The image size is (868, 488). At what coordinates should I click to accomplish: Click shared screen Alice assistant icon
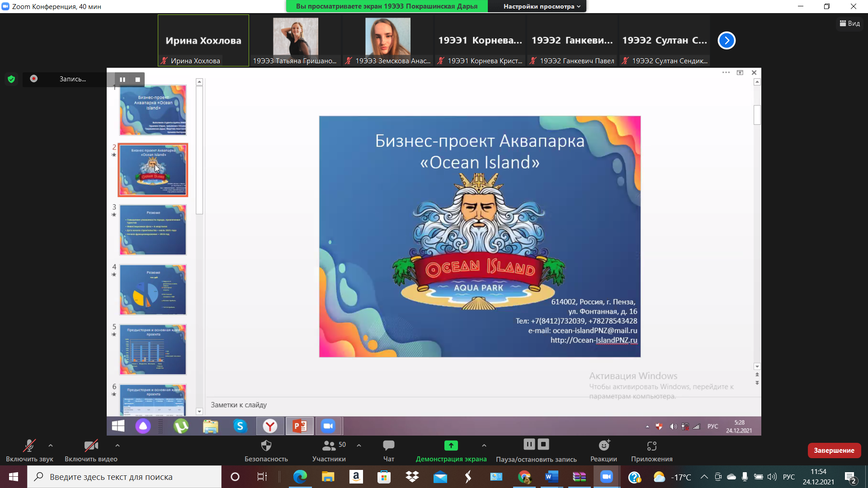[x=143, y=426]
